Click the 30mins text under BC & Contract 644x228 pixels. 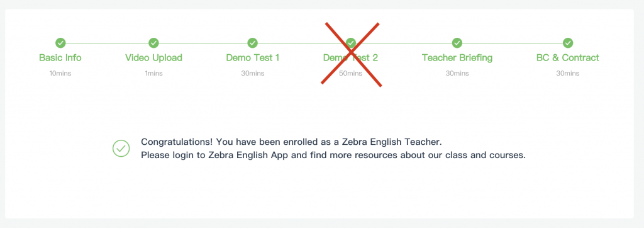click(568, 74)
